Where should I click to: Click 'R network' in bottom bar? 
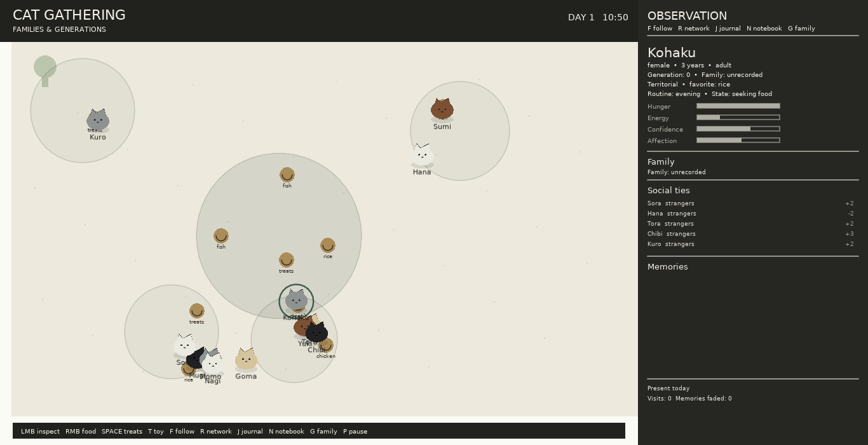[216, 432]
